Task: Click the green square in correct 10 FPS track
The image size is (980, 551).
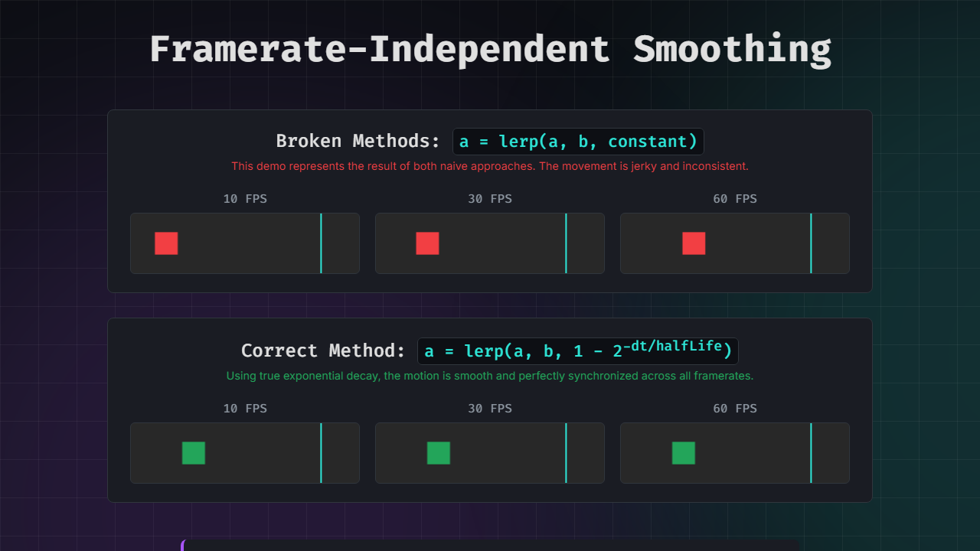Action: tap(194, 453)
